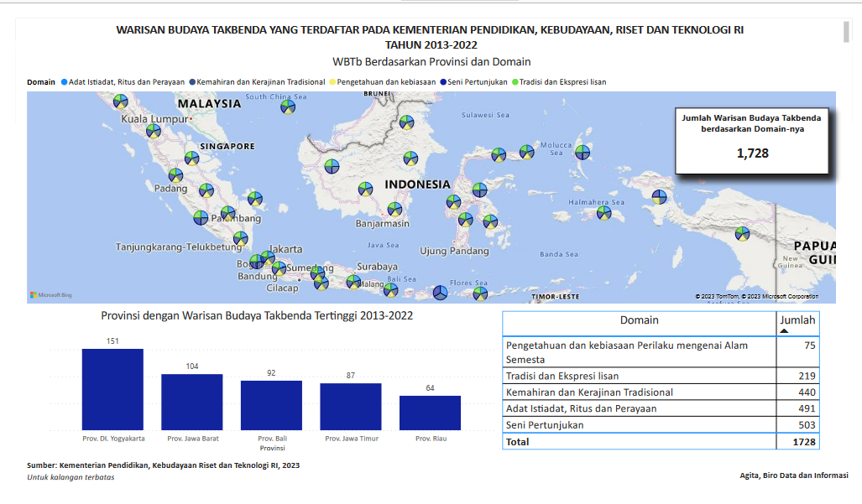The width and height of the screenshot is (862, 504).
Task: Click the Prov. DI. Yogyakarta bar
Action: coord(112,389)
